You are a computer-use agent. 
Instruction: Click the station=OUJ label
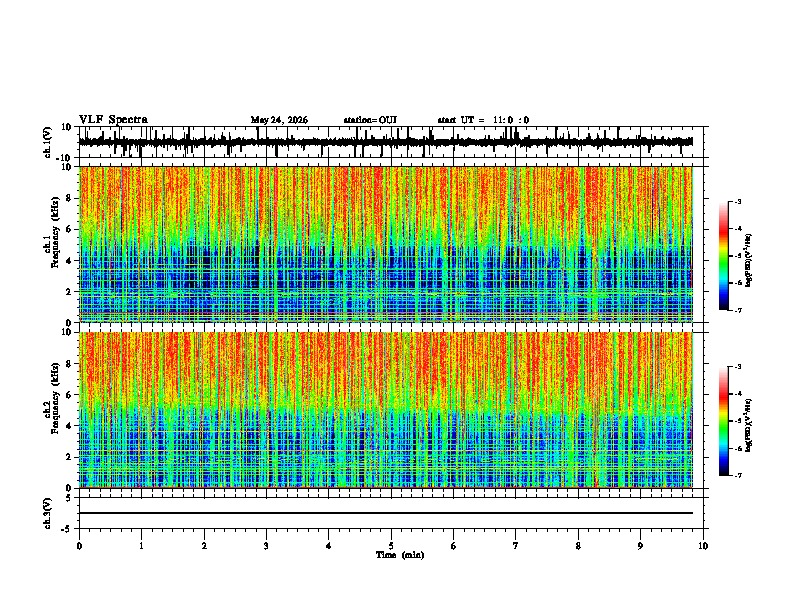tap(370, 120)
